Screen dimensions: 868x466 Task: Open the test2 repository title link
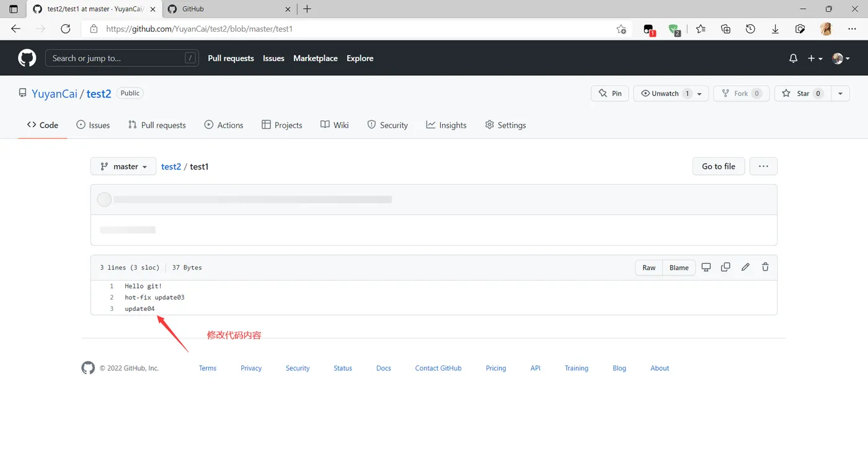(x=99, y=94)
